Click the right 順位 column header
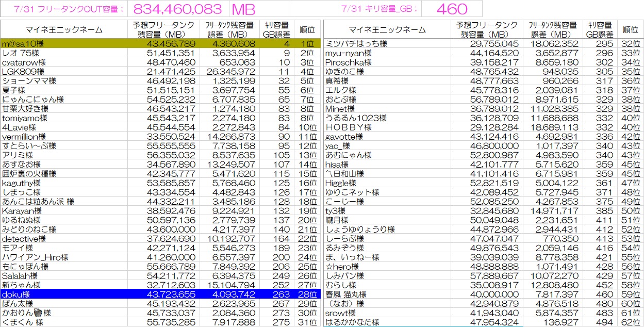 (x=630, y=29)
